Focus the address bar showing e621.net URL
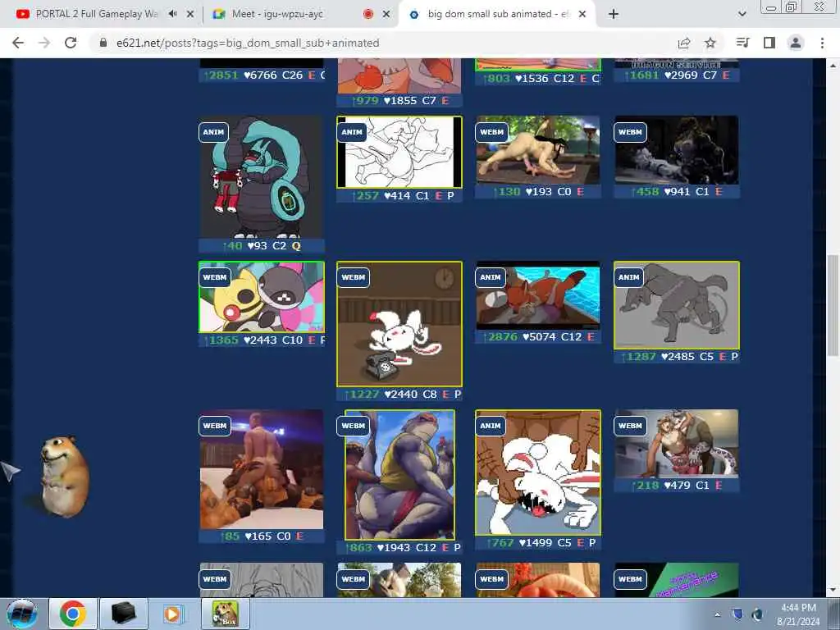This screenshot has width=840, height=630. point(386,43)
